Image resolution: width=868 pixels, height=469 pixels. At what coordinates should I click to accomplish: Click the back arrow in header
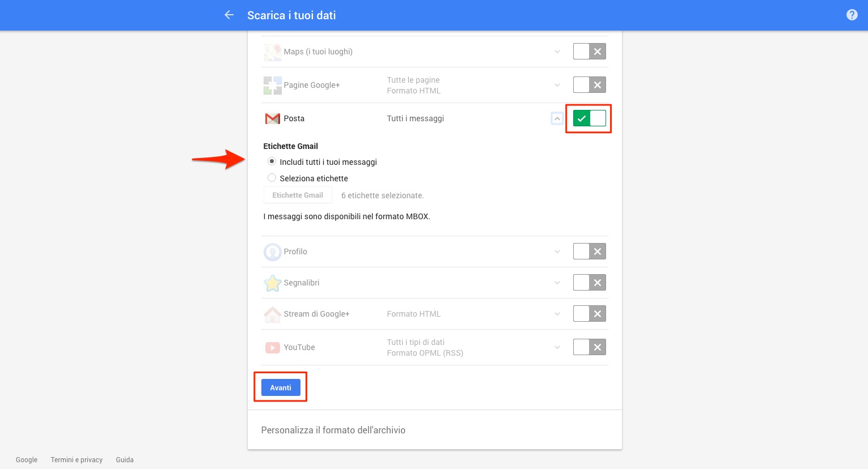(x=229, y=15)
